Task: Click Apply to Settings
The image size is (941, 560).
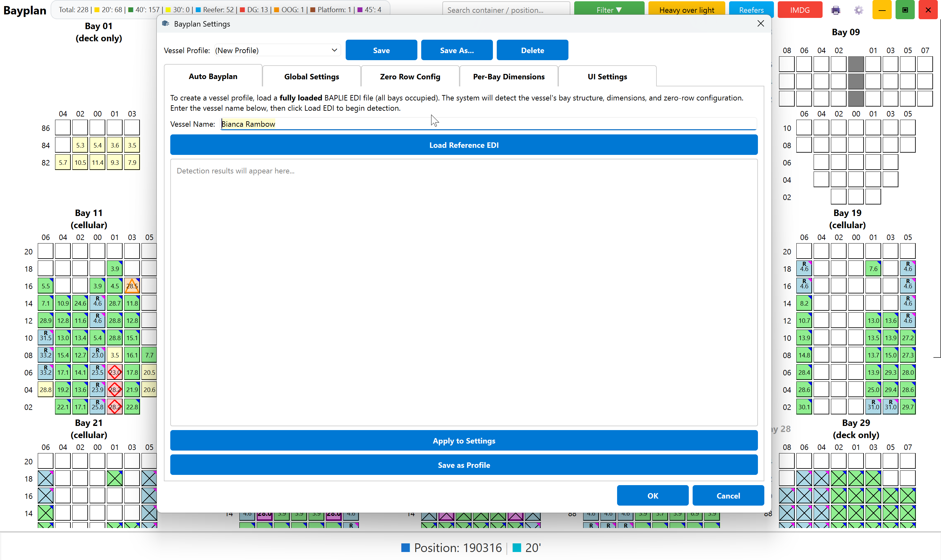Action: click(x=464, y=441)
